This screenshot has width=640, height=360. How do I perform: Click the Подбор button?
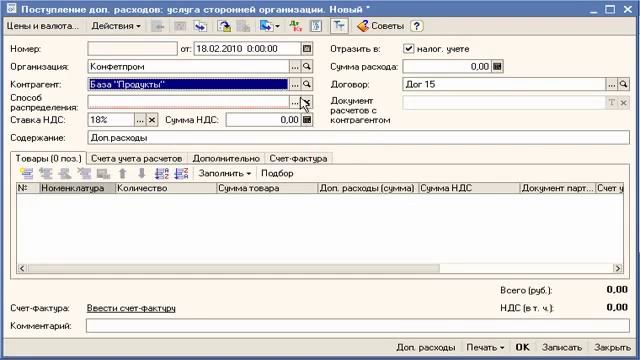pyautogui.click(x=277, y=173)
